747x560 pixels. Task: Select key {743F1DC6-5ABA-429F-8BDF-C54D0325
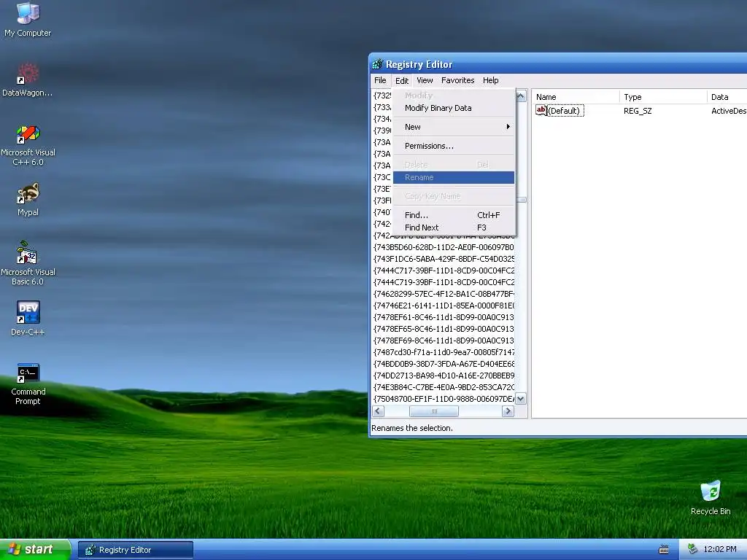(444, 259)
